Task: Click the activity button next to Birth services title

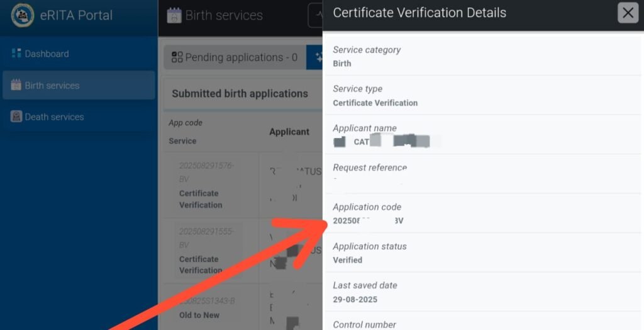Action: click(x=316, y=15)
